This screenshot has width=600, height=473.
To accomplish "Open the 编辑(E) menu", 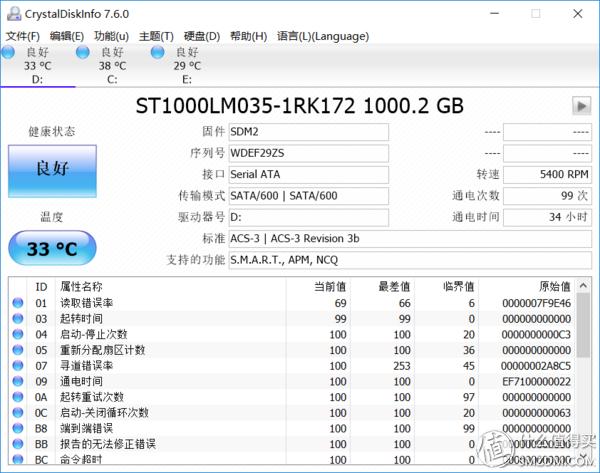I will click(67, 36).
